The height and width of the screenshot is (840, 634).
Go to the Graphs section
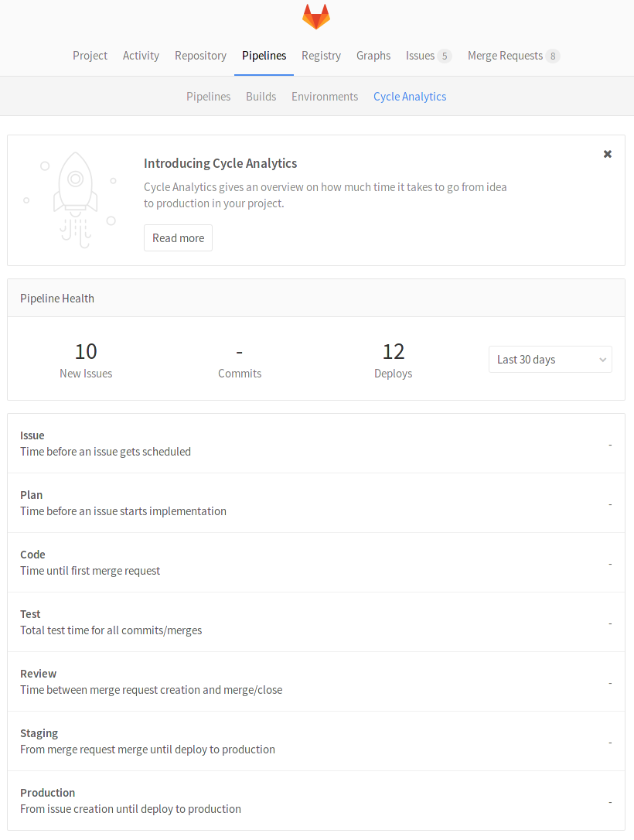point(373,56)
